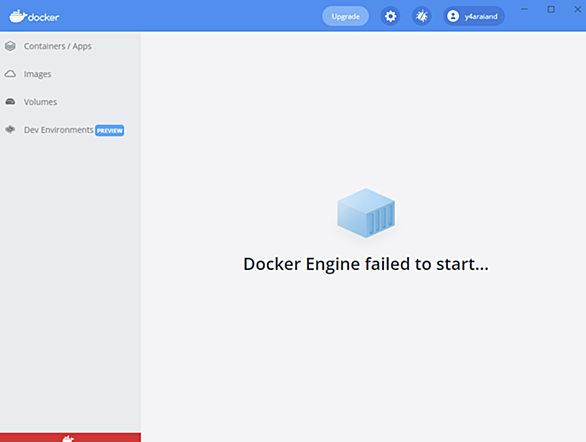Open the Troubleshoot bug icon
This screenshot has width=586, height=442.
(x=422, y=16)
